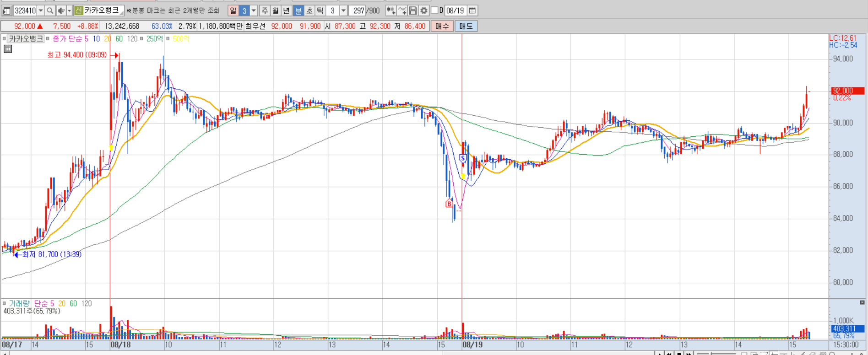868x355 pixels.
Task: Click the red 92,000 price tag on the axis
Action: click(847, 91)
